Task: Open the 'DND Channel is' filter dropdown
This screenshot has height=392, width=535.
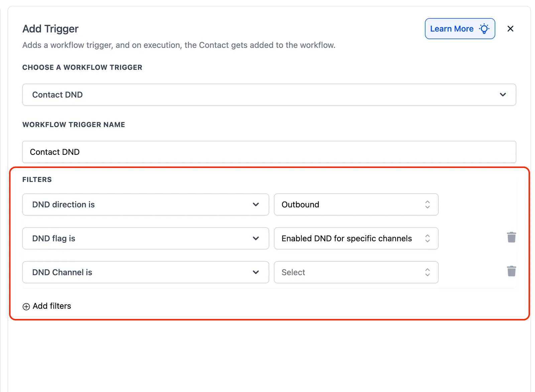Action: (145, 272)
